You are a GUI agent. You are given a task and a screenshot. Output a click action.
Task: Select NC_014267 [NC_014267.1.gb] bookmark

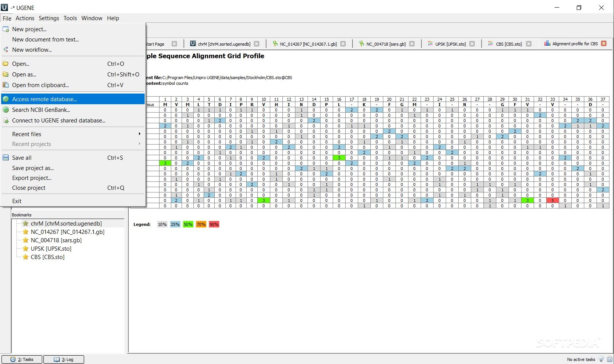pos(67,232)
